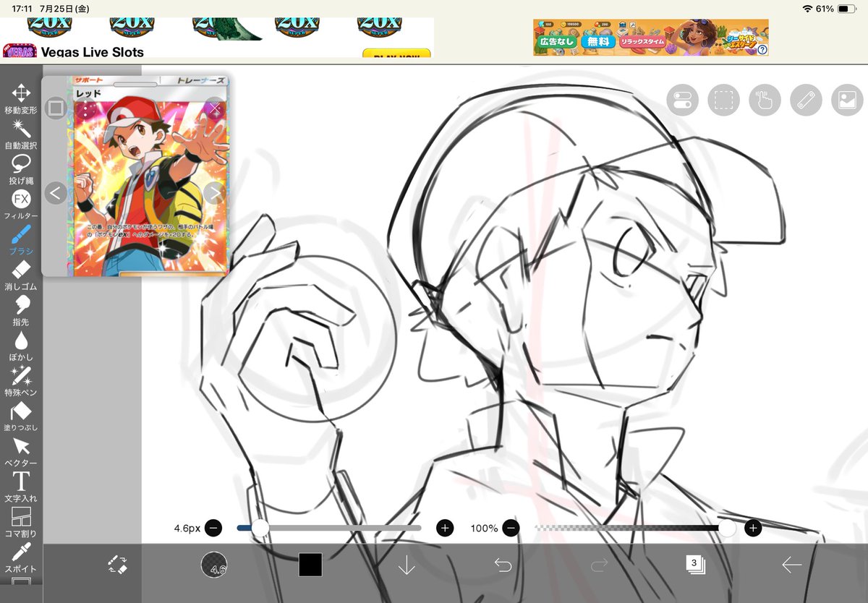Open the selection area dashed square icon
The image size is (868, 603).
723,100
